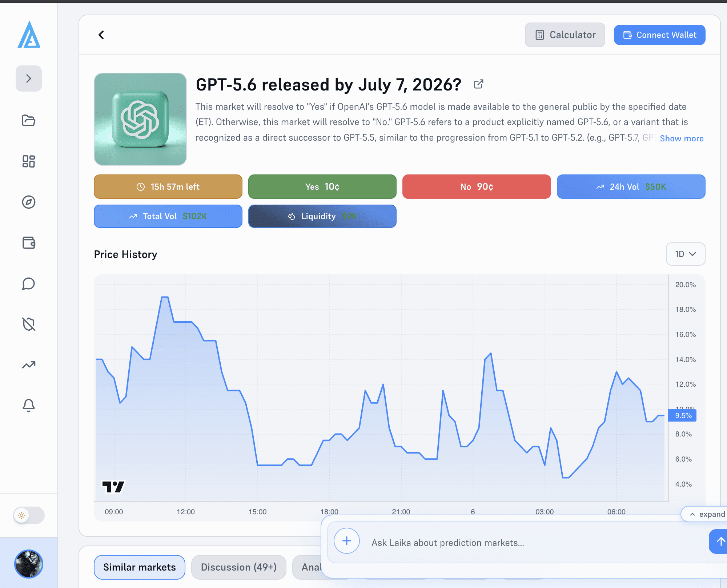Toggle the light/dark theme switch
The image size is (727, 588).
(29, 515)
